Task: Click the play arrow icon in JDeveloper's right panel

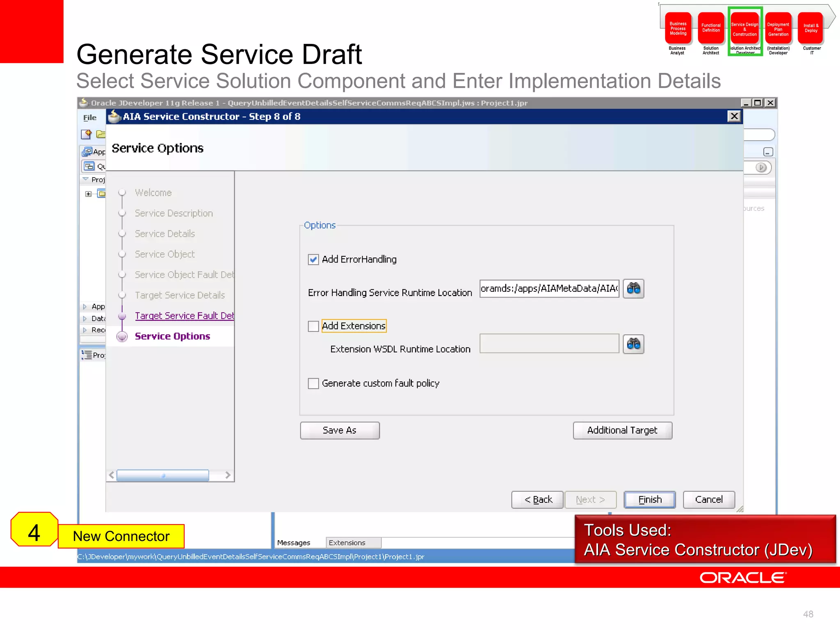Action: pyautogui.click(x=761, y=167)
